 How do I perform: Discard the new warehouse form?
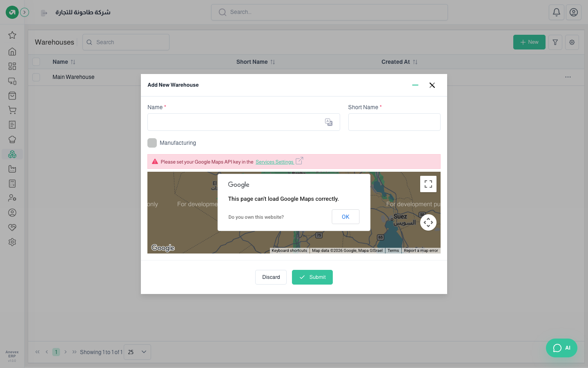click(x=271, y=277)
